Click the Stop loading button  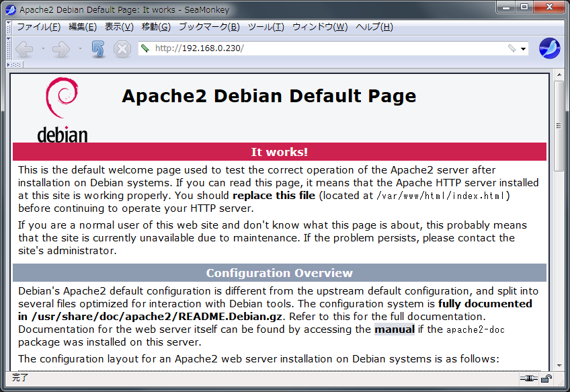tap(122, 48)
